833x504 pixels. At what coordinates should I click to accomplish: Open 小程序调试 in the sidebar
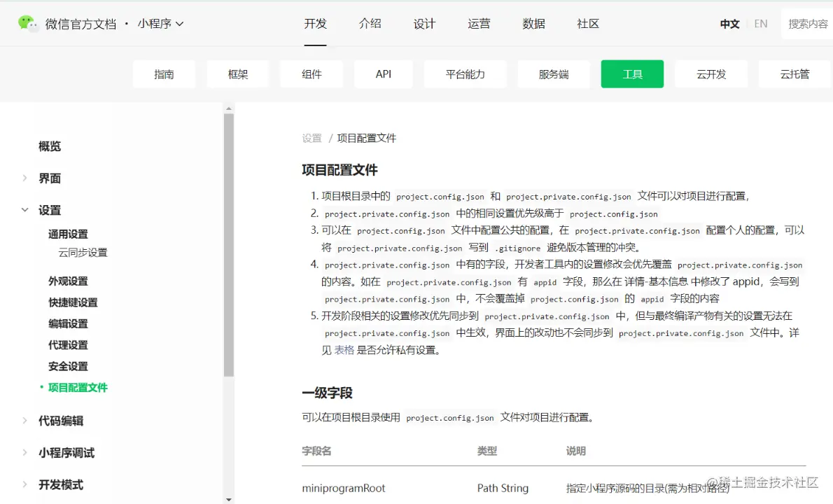point(66,452)
